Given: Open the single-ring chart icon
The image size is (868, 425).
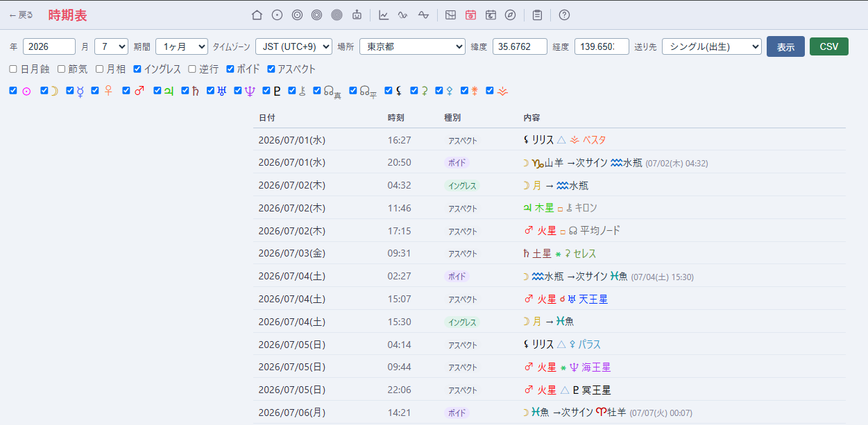Looking at the screenshot, I should tap(277, 15).
